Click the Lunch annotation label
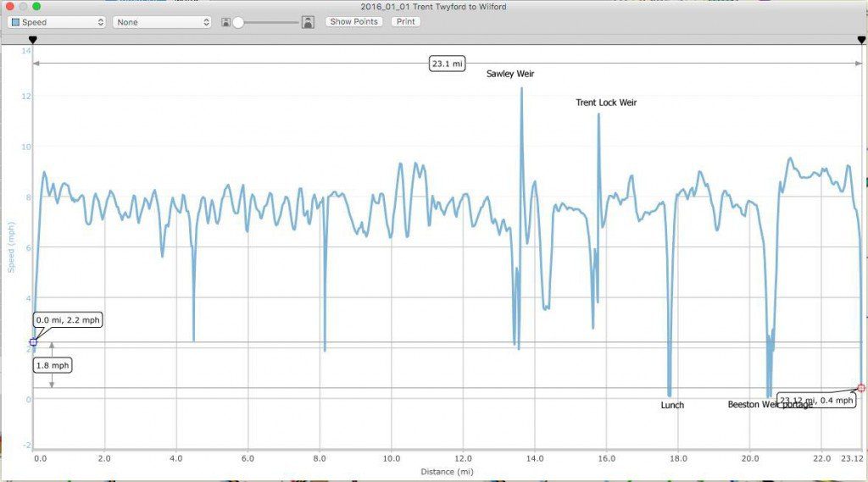The width and height of the screenshot is (868, 482). pyautogui.click(x=672, y=406)
